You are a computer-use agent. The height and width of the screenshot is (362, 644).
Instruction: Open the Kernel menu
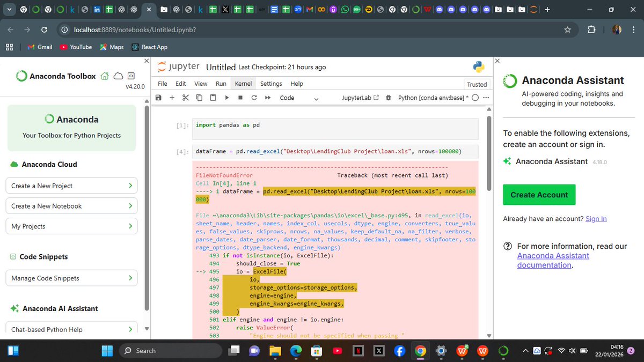coord(243,84)
